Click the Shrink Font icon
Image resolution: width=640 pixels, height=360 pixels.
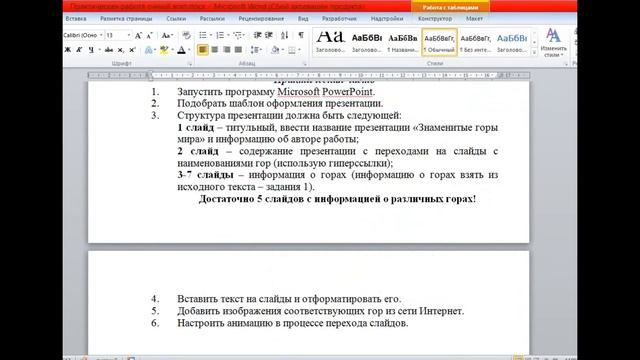(149, 36)
